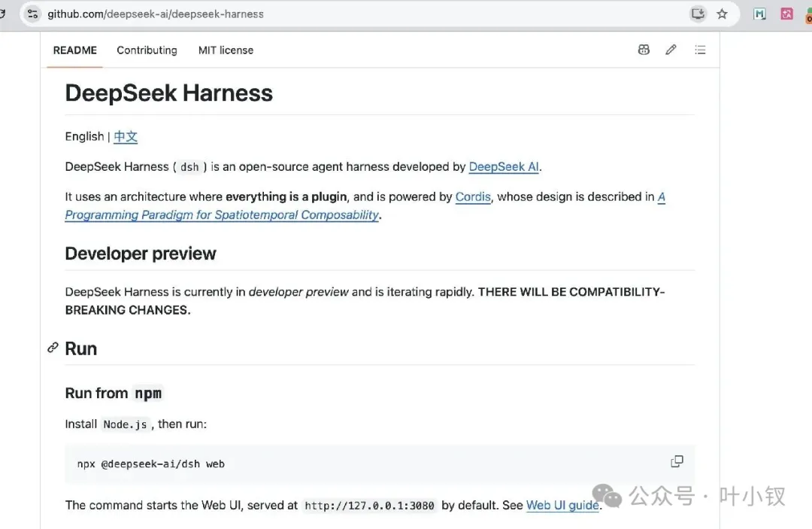Click the Run from npm heading
Screen dimensions: 812x529
tap(114, 394)
